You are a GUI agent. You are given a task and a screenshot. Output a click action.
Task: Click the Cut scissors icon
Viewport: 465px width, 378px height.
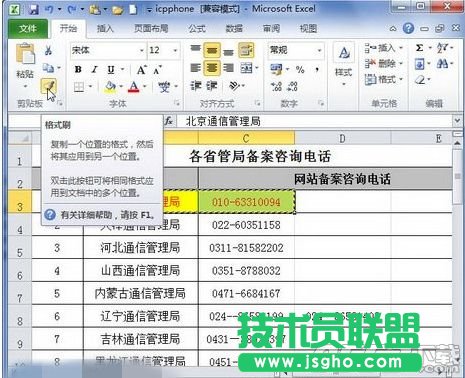tap(48, 51)
